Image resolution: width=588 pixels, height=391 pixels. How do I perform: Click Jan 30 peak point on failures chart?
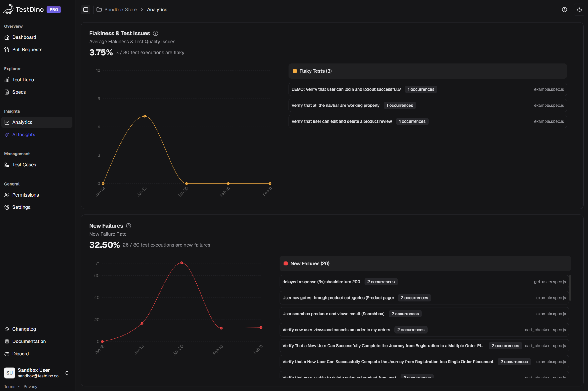pyautogui.click(x=182, y=263)
